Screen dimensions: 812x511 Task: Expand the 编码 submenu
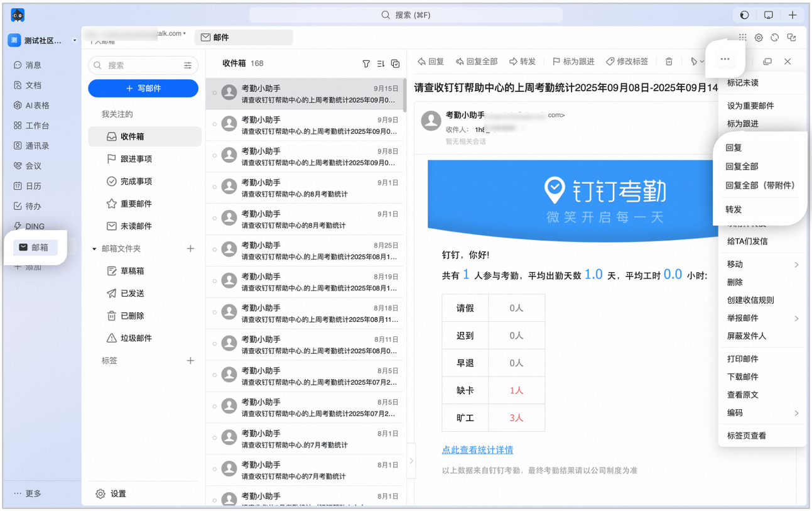pyautogui.click(x=796, y=414)
